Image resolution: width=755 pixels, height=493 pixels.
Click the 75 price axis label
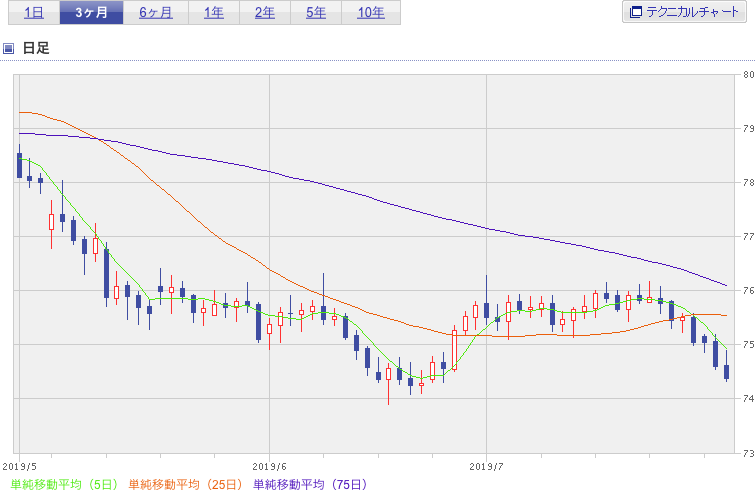749,344
